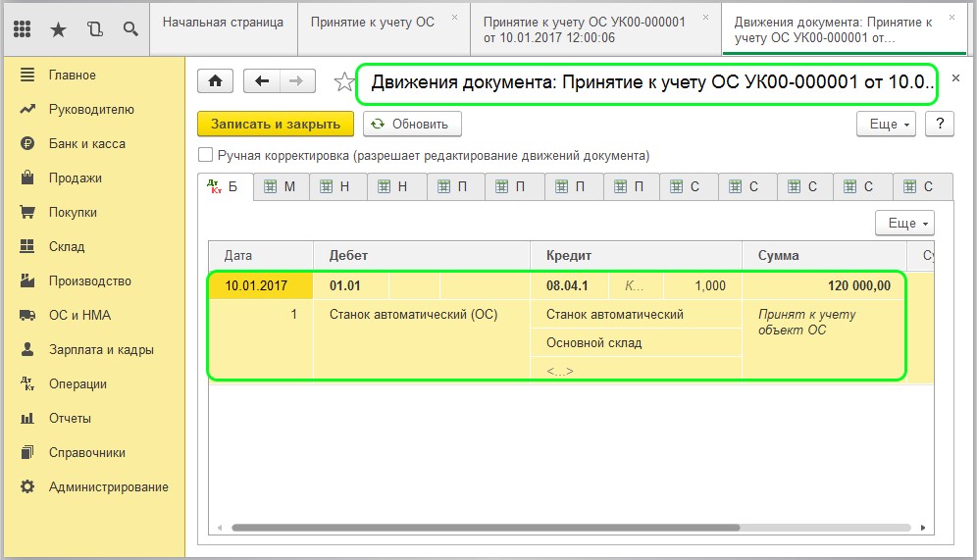The height and width of the screenshot is (560, 977).
Task: Open help with question mark button
Action: click(x=940, y=124)
